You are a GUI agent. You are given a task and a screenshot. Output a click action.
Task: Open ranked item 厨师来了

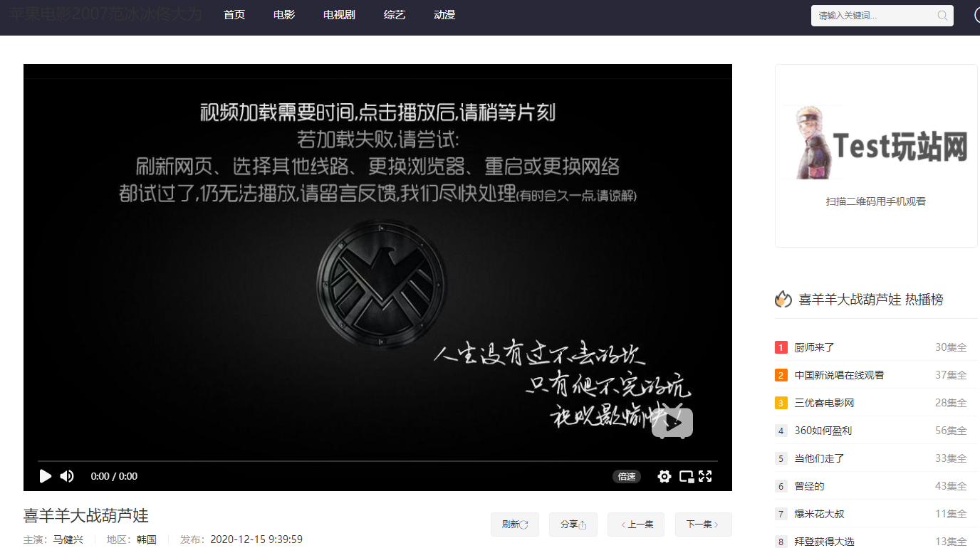814,347
